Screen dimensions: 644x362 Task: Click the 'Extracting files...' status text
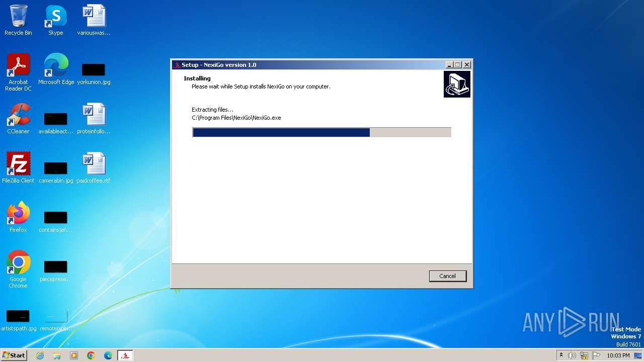click(x=213, y=110)
